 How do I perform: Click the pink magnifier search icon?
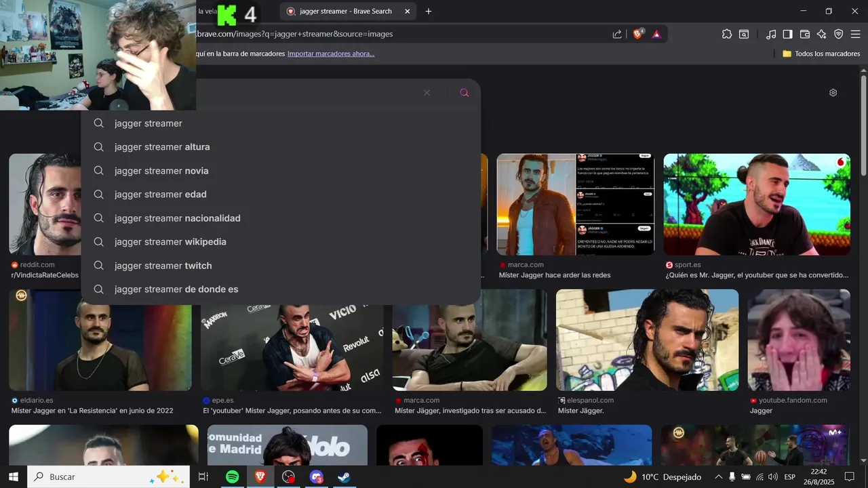pos(465,93)
